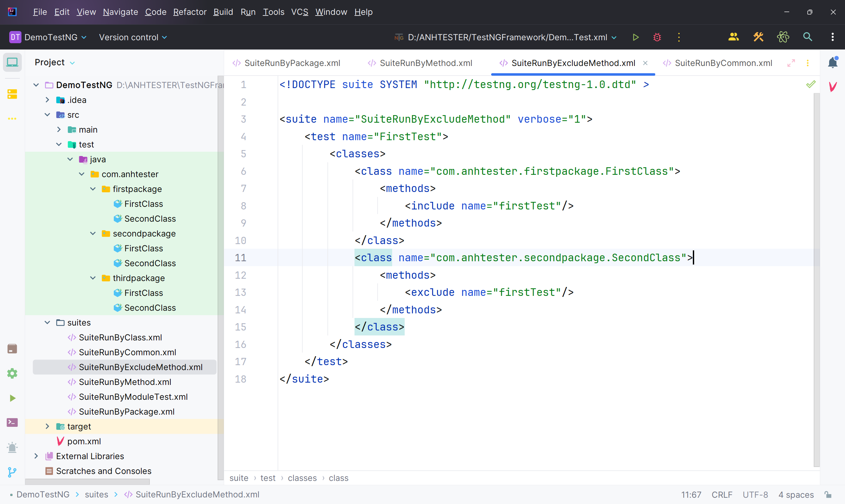Open the Build menu
The width and height of the screenshot is (845, 504).
tap(223, 12)
